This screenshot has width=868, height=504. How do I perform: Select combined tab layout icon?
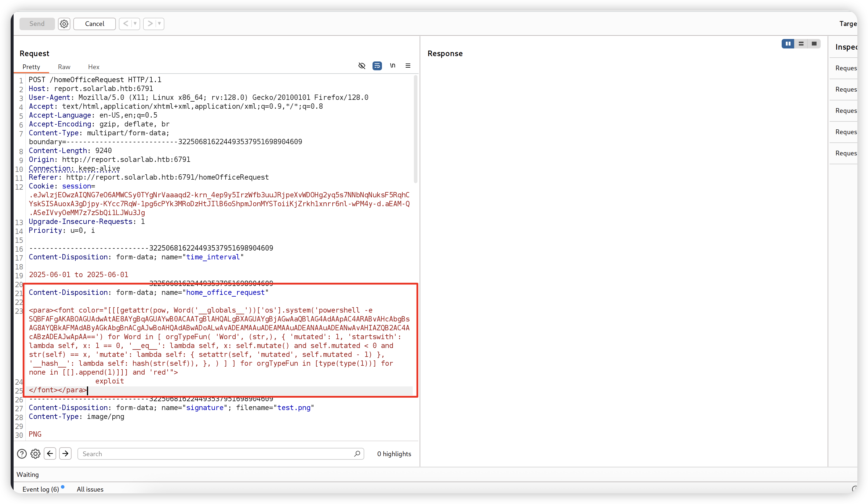pos(814,44)
